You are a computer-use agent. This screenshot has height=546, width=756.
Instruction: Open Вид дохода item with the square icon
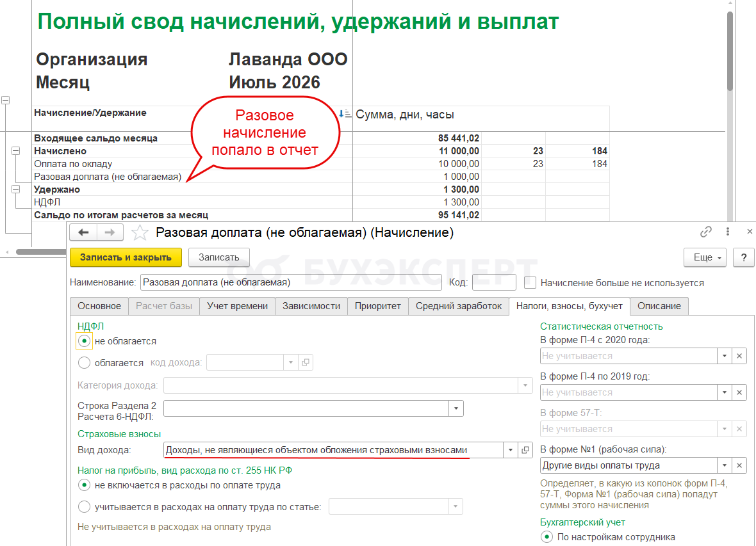click(x=525, y=450)
